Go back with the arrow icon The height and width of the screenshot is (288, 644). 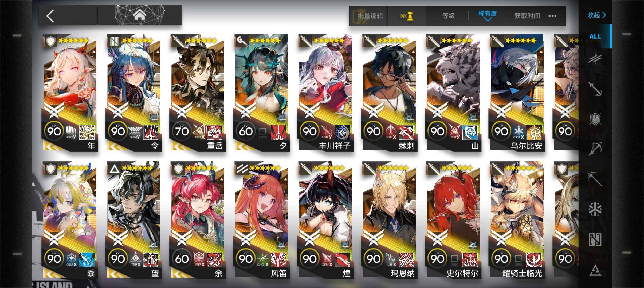[50, 16]
